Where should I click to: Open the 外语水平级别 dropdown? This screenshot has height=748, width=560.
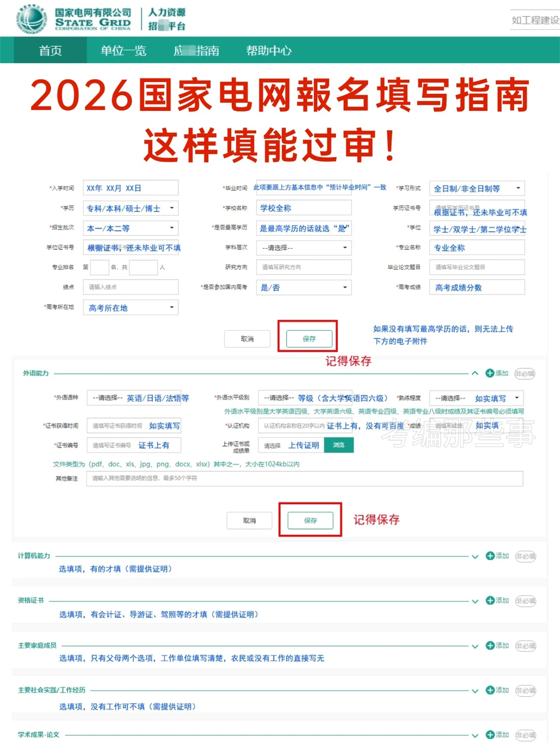[x=305, y=398]
